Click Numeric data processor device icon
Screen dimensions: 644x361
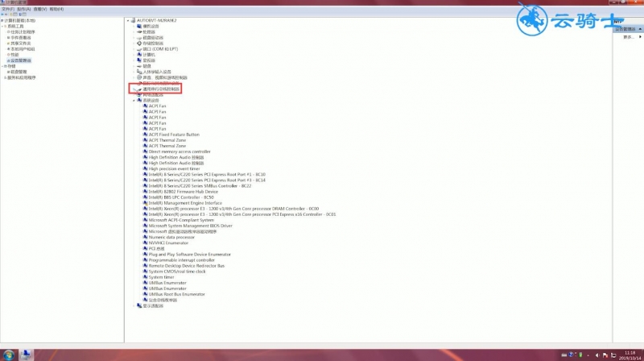(145, 237)
